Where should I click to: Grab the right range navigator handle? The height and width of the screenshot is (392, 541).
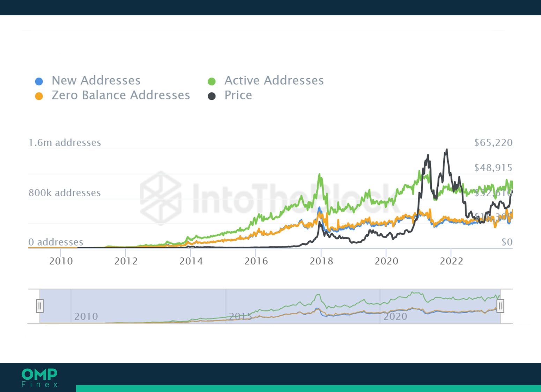(500, 306)
